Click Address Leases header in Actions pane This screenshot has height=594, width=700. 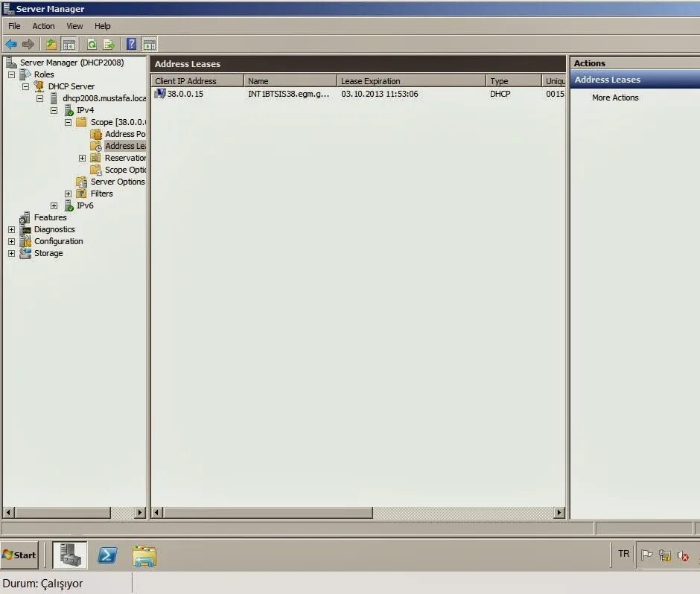(x=634, y=80)
